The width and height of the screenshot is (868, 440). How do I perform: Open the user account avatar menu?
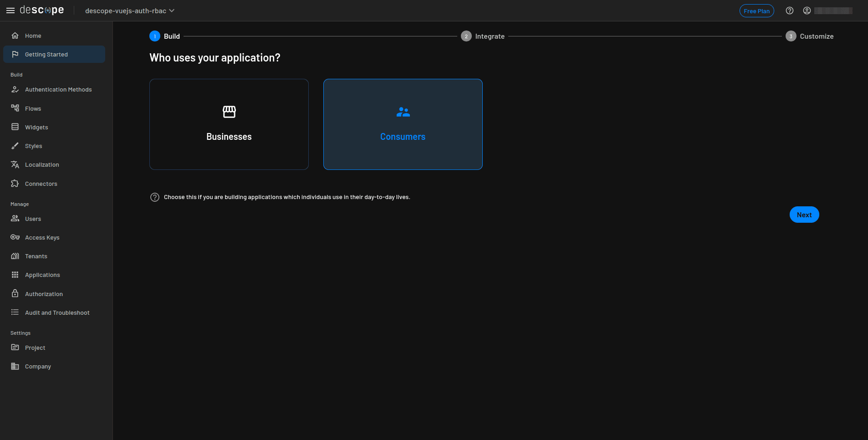coord(807,10)
